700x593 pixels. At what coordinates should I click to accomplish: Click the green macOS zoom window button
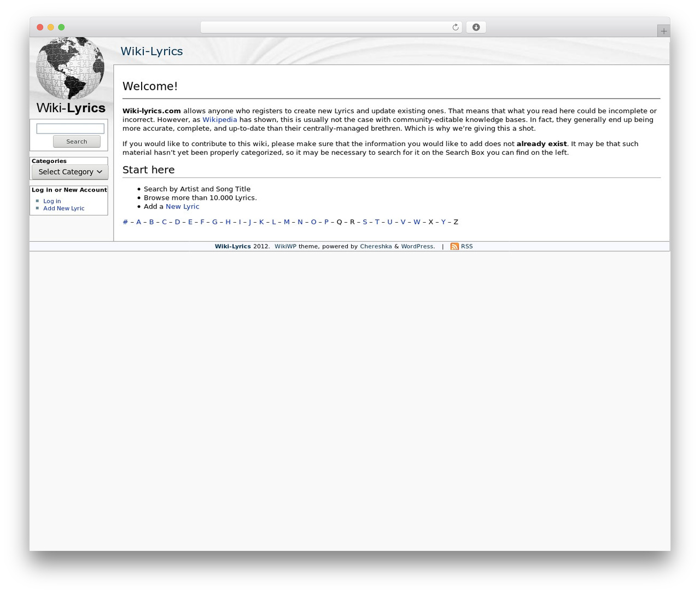[61, 27]
